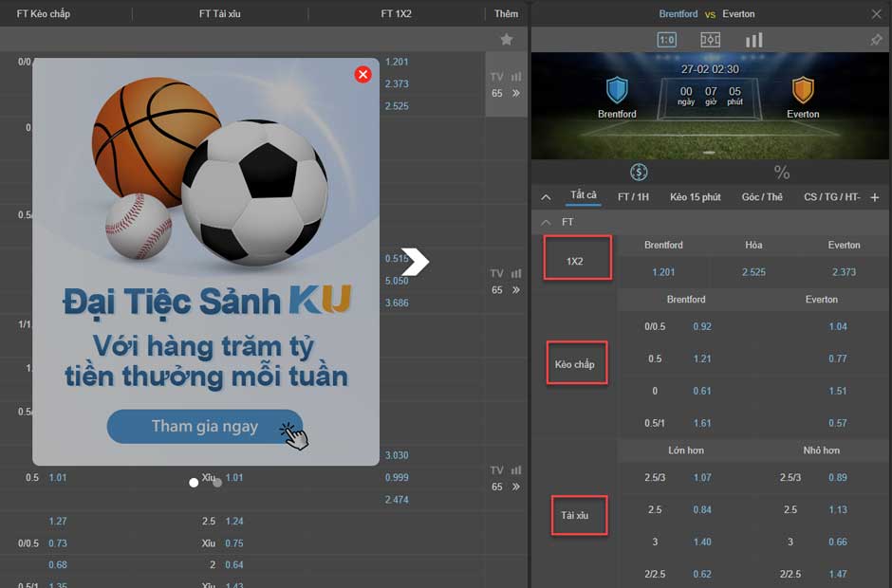Select Brentford handicap 0/0.5 odds 0.92
This screenshot has width=892, height=588.
tap(702, 326)
